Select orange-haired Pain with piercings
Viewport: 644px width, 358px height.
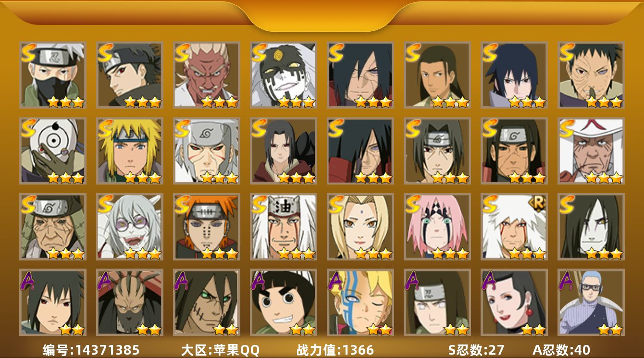(207, 227)
